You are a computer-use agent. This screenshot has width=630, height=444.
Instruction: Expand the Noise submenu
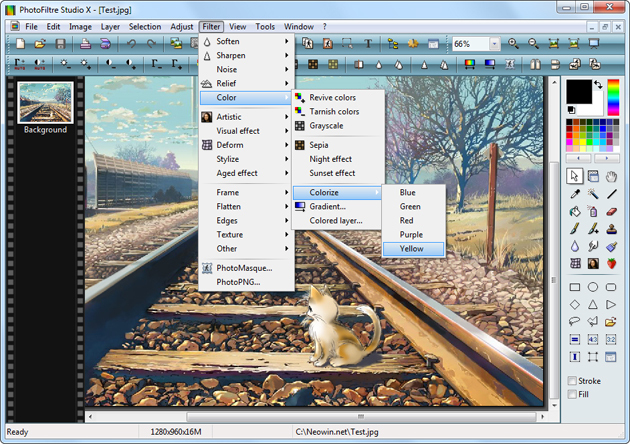pos(246,70)
